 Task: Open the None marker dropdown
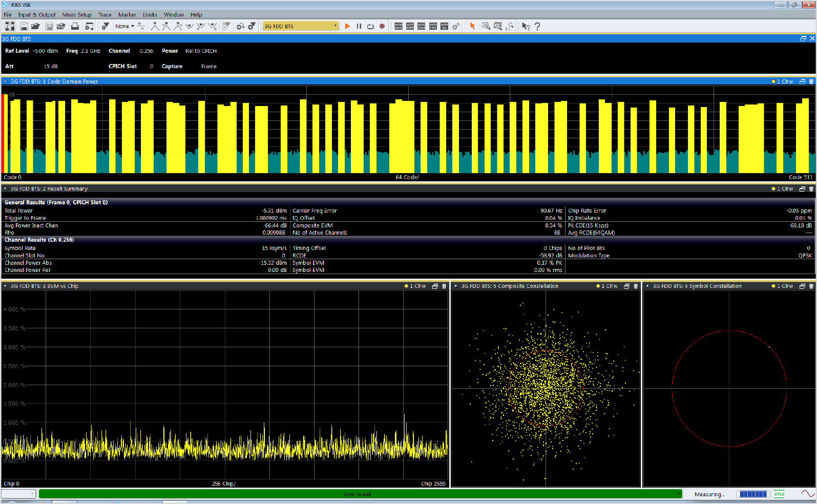pos(124,26)
